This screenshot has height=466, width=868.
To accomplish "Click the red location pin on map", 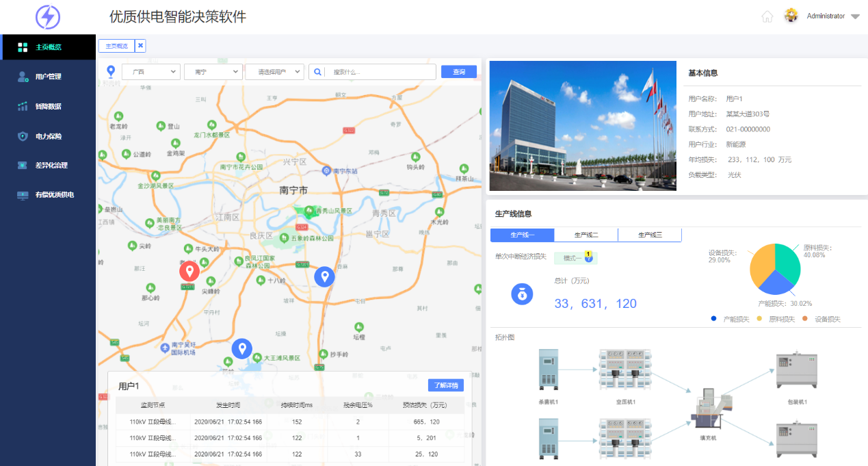I will point(189,271).
